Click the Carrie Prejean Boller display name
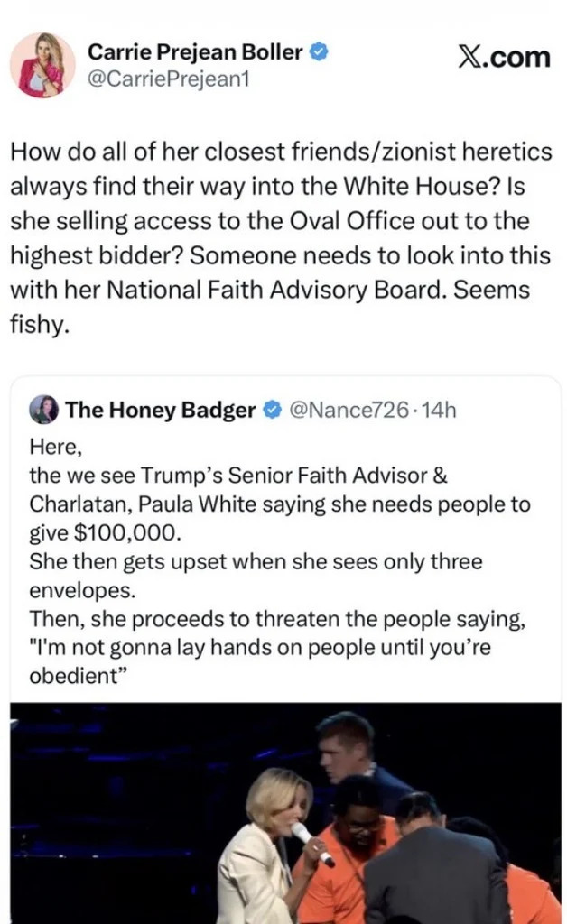567x924 pixels. (x=194, y=52)
